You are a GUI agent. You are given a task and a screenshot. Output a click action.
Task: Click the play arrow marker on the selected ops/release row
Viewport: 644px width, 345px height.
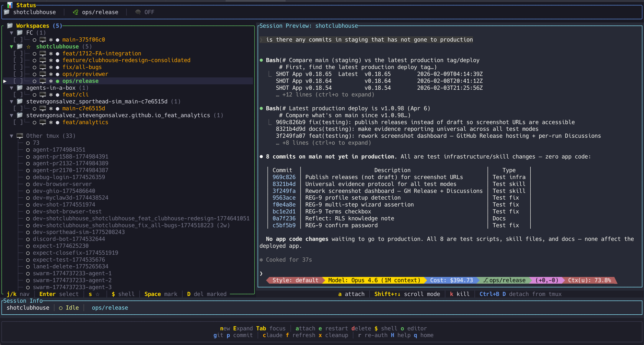click(x=5, y=81)
